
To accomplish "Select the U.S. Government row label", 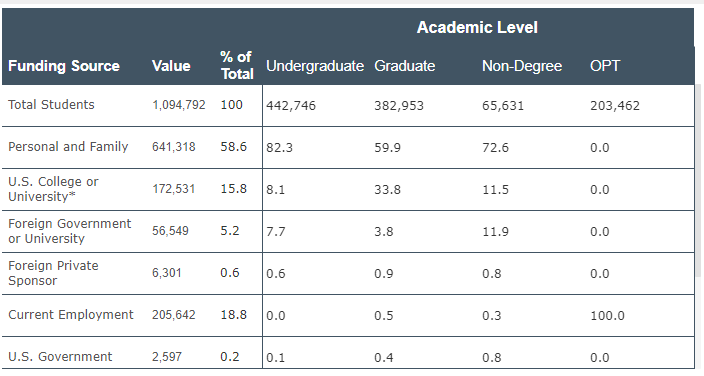I will pos(60,357).
